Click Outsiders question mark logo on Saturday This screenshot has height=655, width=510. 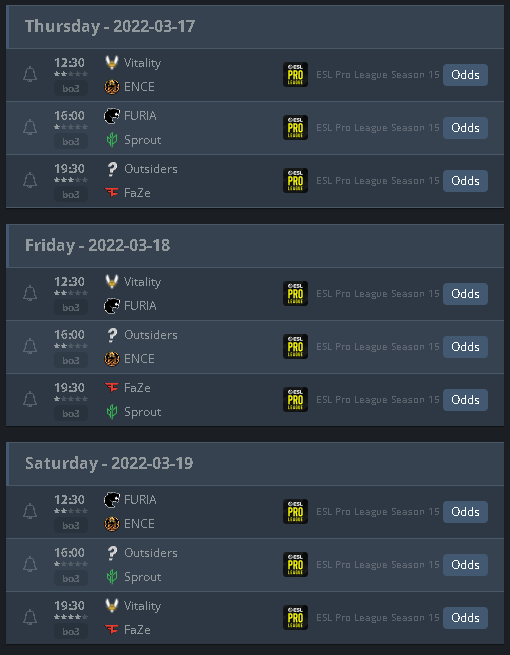112,553
